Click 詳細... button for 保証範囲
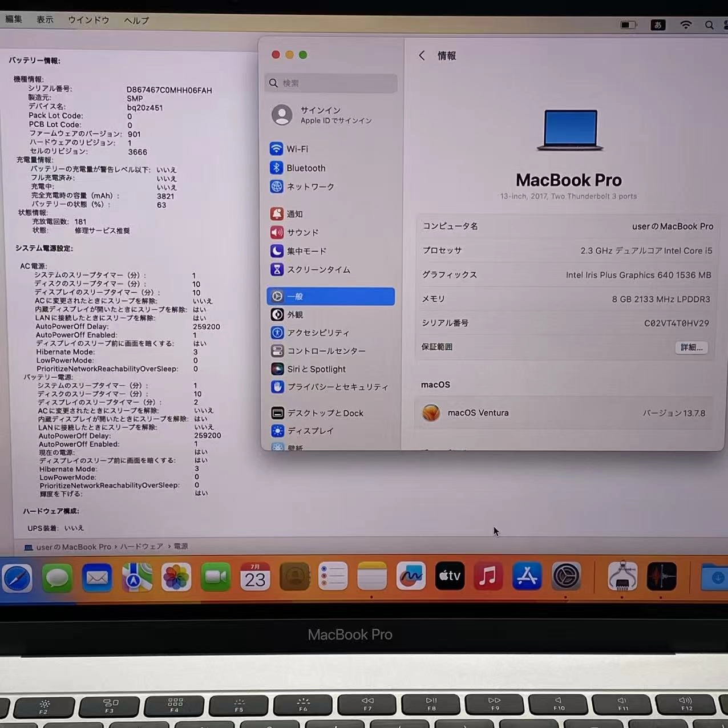This screenshot has width=728, height=728. (691, 347)
